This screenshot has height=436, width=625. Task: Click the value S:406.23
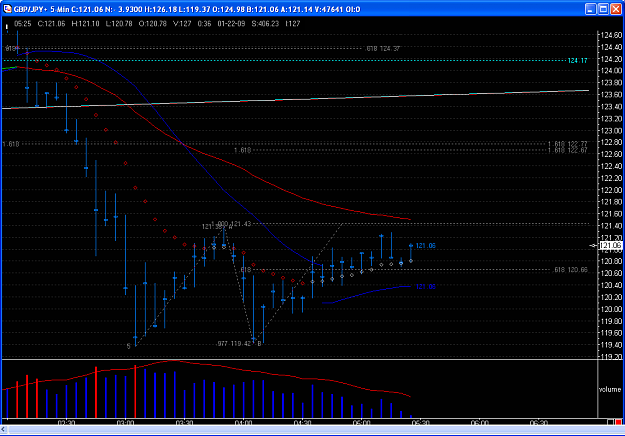click(x=265, y=24)
